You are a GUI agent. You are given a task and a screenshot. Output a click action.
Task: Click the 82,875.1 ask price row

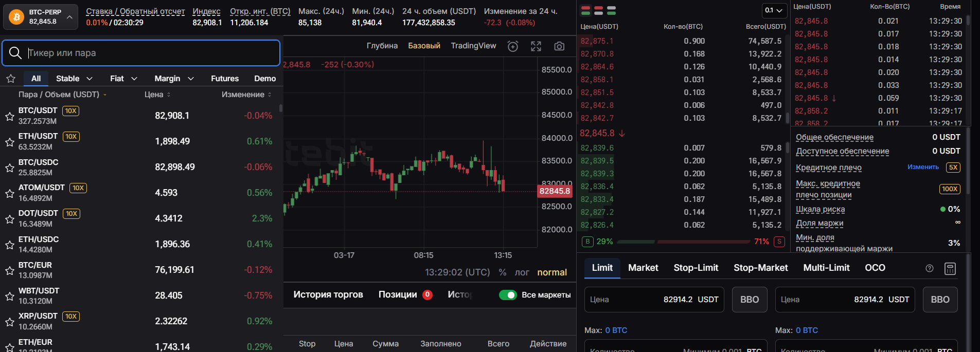682,41
